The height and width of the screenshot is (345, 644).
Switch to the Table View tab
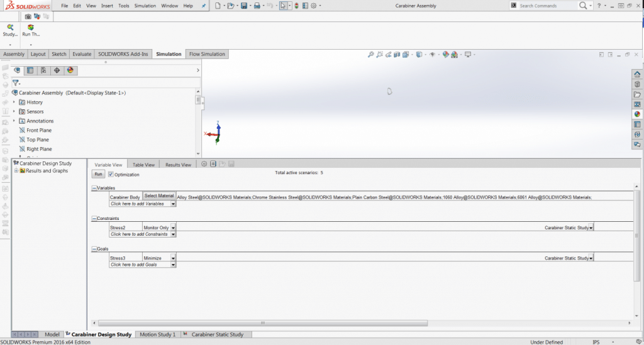[x=143, y=165]
